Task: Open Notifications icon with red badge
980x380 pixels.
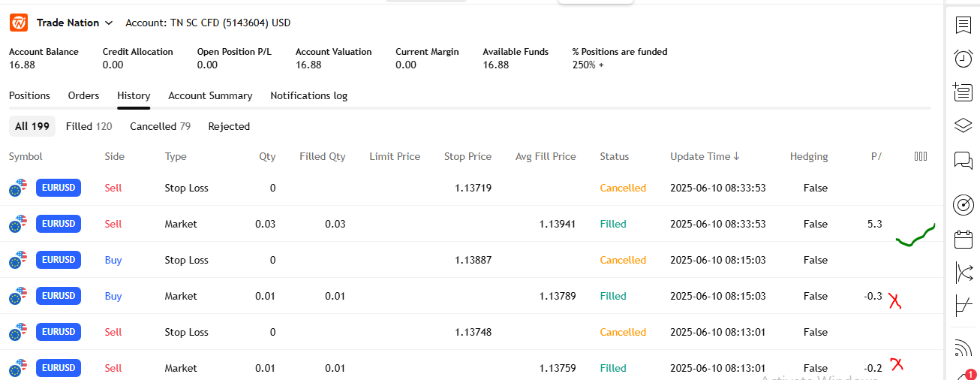Action: click(x=965, y=375)
